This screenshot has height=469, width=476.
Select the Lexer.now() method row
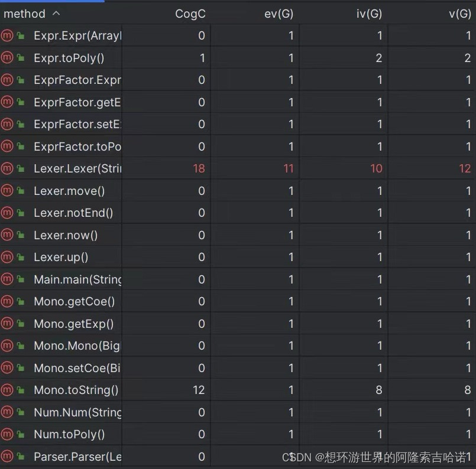point(238,235)
